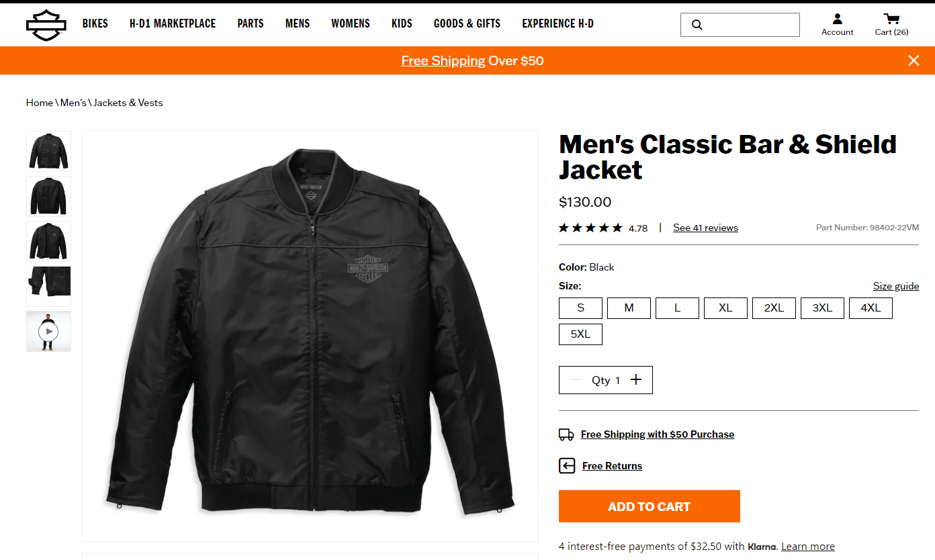The width and height of the screenshot is (935, 560).
Task: View the second jacket thumbnail
Action: click(x=48, y=196)
